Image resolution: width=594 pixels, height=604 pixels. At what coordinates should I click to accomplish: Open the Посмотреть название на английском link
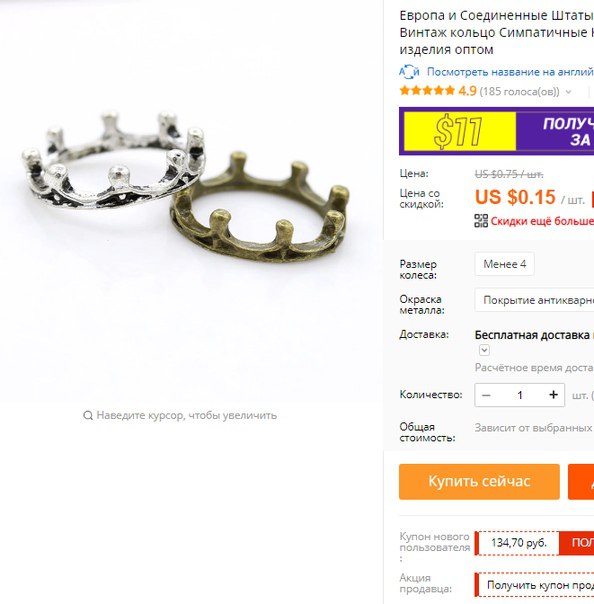[510, 72]
